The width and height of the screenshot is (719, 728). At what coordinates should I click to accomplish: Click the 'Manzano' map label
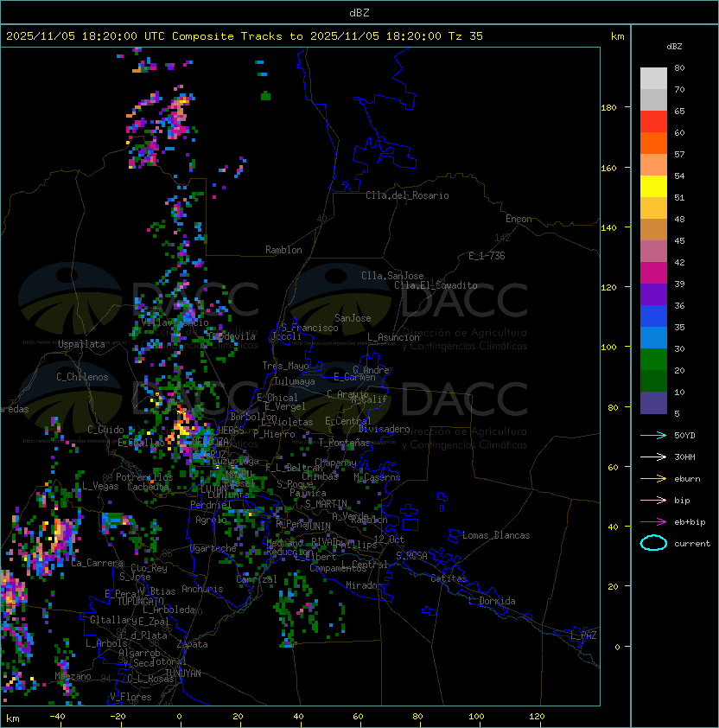pyautogui.click(x=73, y=676)
